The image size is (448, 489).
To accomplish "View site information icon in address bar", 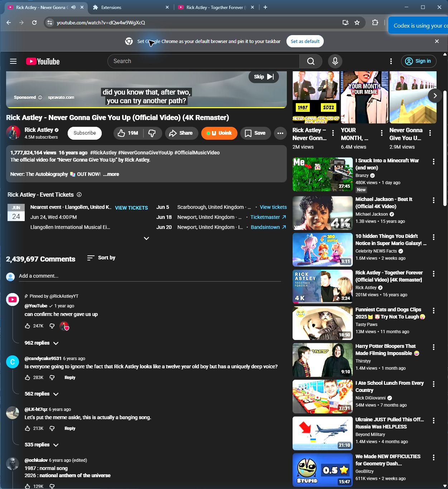I will coord(50,23).
